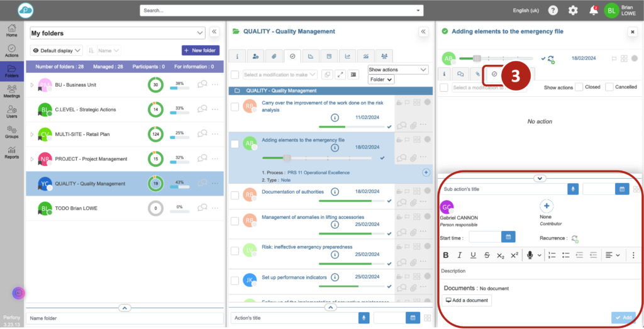Click the help question mark icon
The height and width of the screenshot is (329, 644).
point(553,11)
